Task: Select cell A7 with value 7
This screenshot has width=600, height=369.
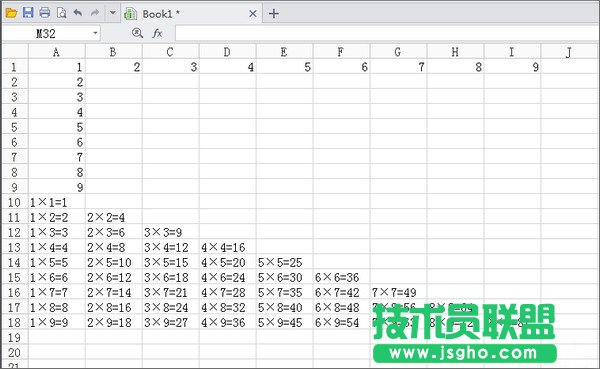Action: 57,157
